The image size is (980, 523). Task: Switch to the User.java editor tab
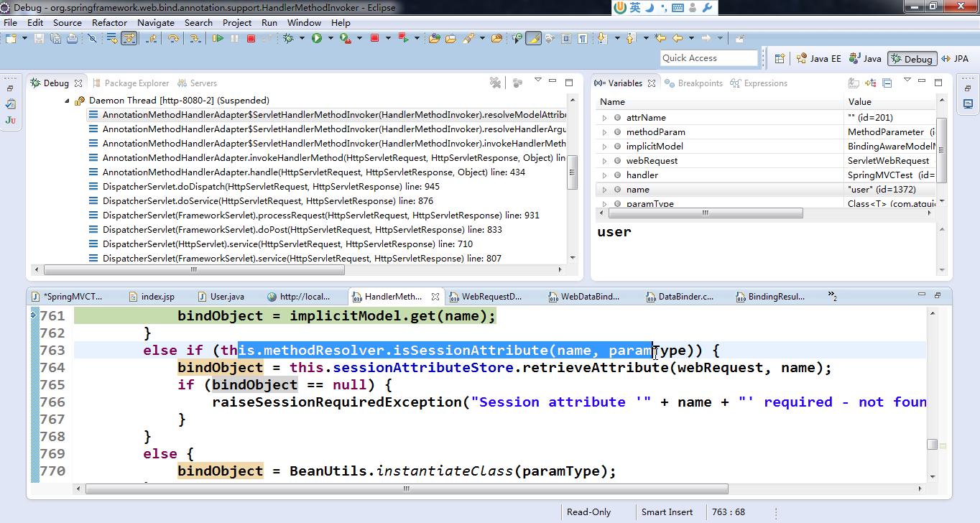click(x=221, y=296)
